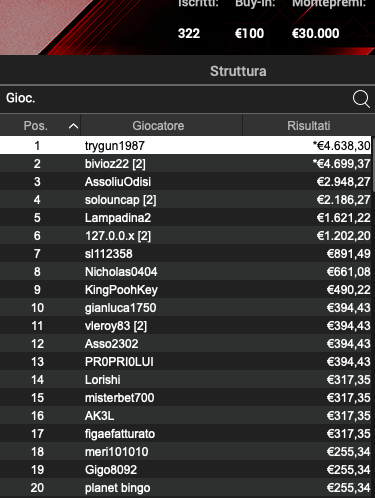The height and width of the screenshot is (498, 375).
Task: Select player vleroy83 [2]
Action: pos(185,325)
